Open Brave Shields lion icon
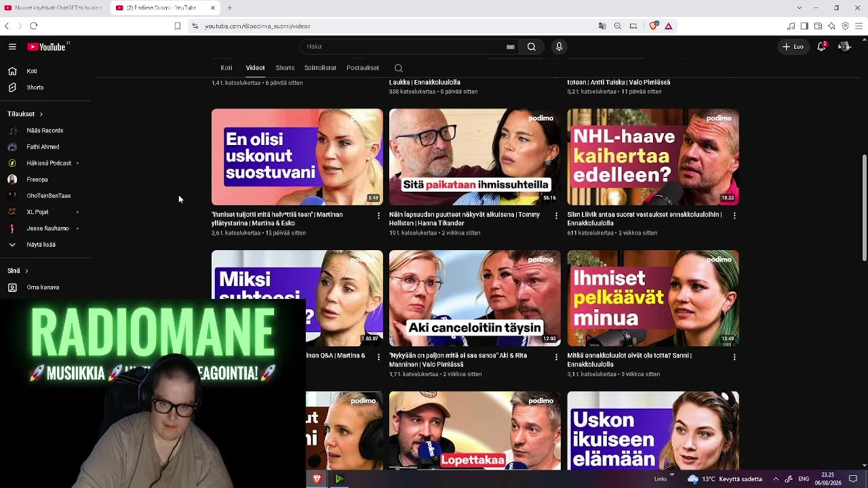This screenshot has height=488, width=868. [654, 26]
